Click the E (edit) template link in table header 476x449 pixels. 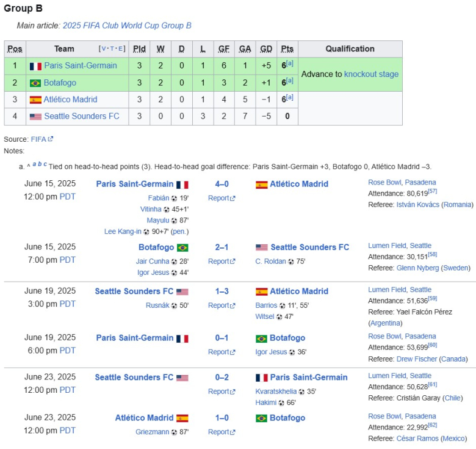click(x=120, y=49)
